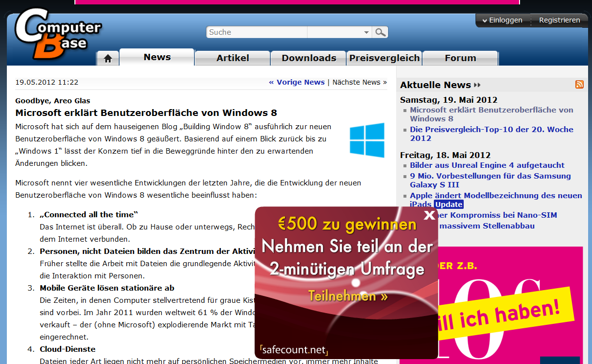Viewport: 592px width, 364px height.
Task: Click the 'Cloud-Dienste' list heading
Action: tap(67, 349)
